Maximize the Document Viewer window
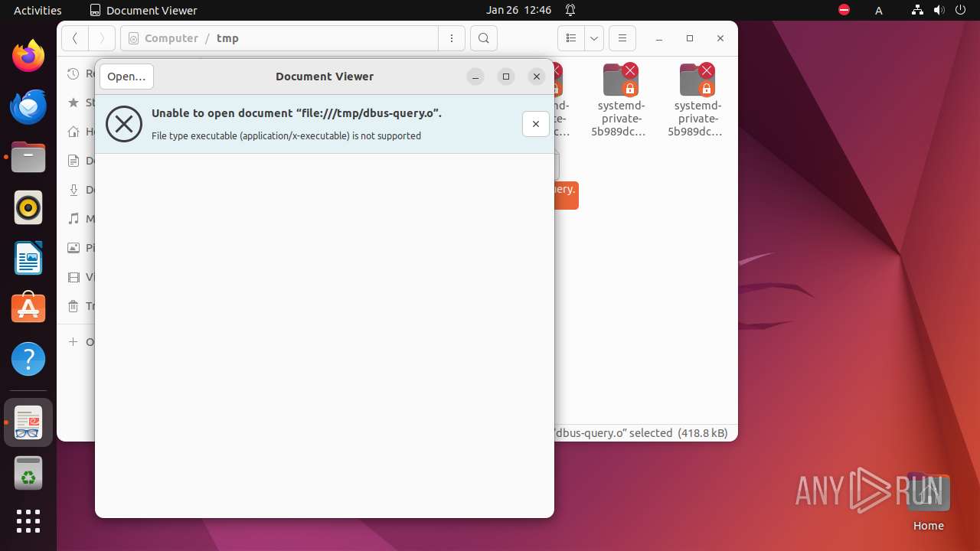Image resolution: width=980 pixels, height=551 pixels. pyautogui.click(x=506, y=77)
